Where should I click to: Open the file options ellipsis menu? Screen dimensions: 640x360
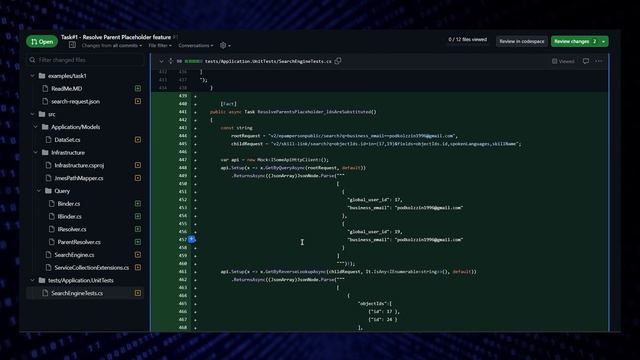tap(599, 61)
